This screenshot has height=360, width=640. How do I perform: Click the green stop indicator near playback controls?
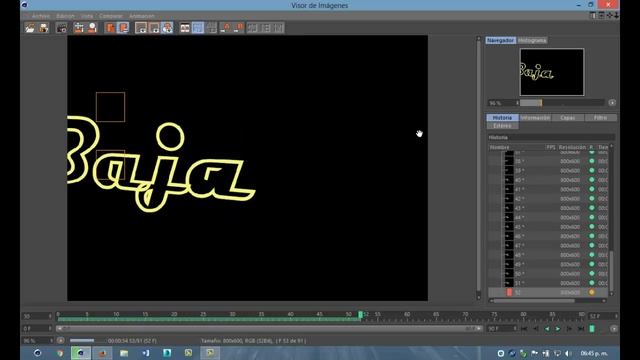592,329
